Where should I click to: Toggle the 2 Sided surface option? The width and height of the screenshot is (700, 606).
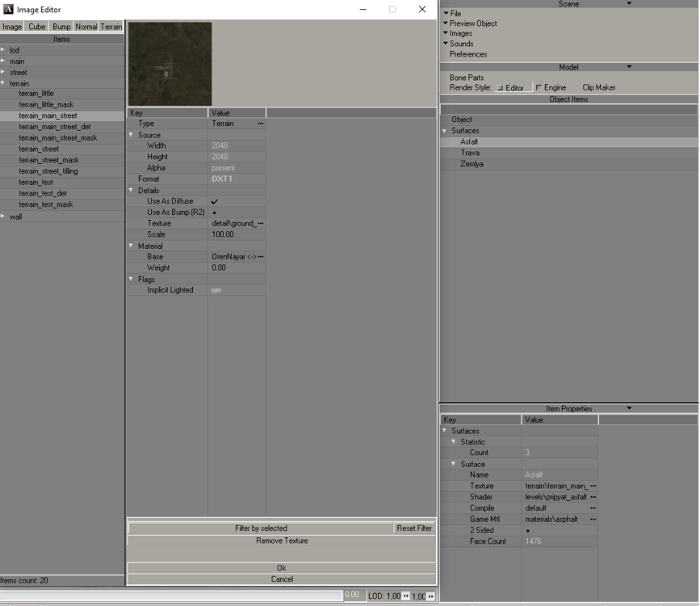tap(528, 530)
